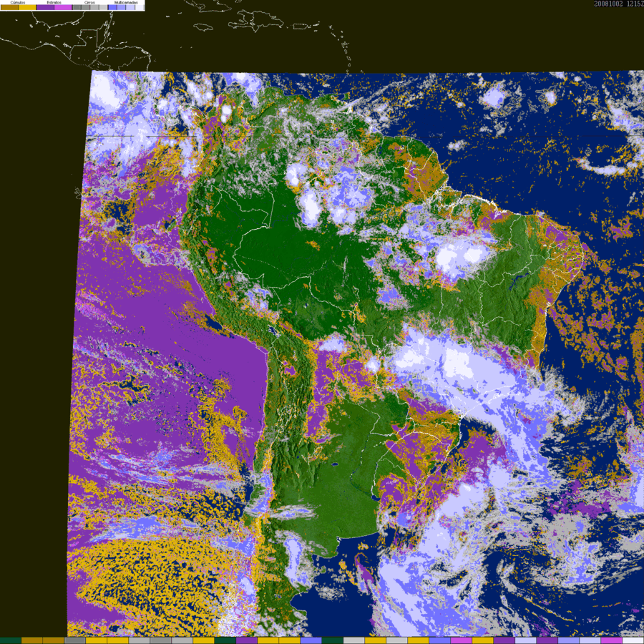Click the Cirros legend label
This screenshot has width=644, height=644.
tap(89, 2)
